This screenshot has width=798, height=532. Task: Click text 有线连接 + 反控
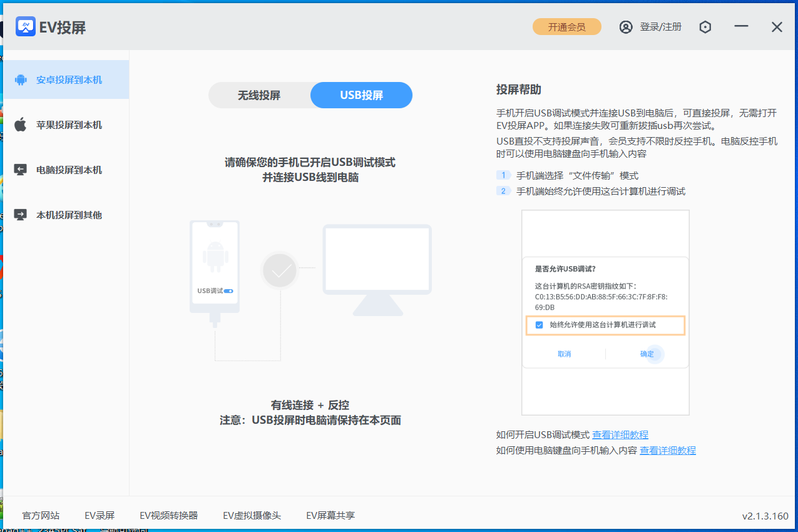tap(310, 405)
